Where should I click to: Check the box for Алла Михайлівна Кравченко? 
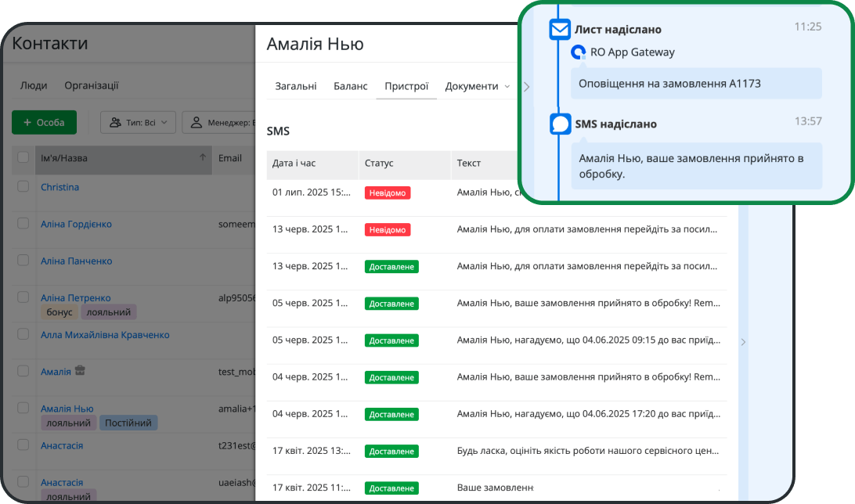(x=23, y=334)
